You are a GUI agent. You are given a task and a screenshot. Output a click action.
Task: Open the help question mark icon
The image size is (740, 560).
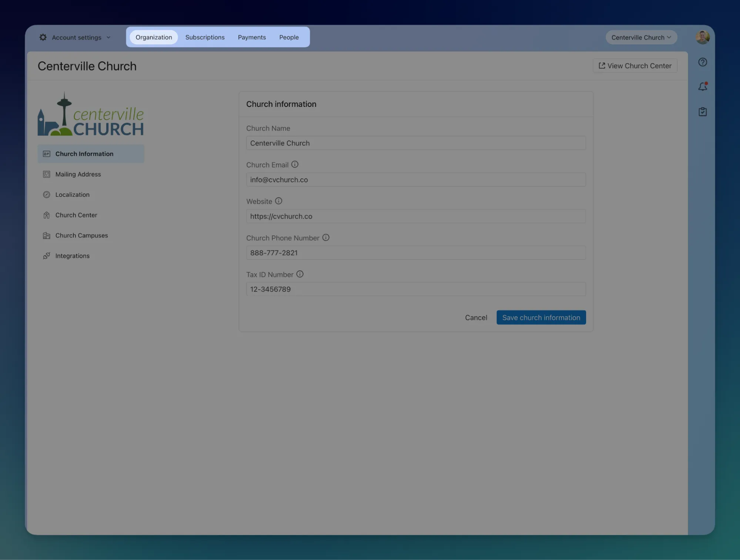tap(702, 62)
